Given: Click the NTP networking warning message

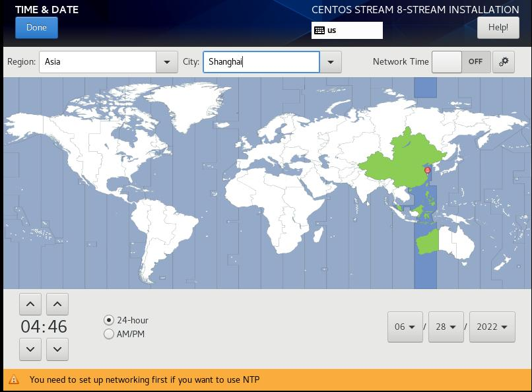Looking at the screenshot, I should tap(145, 380).
